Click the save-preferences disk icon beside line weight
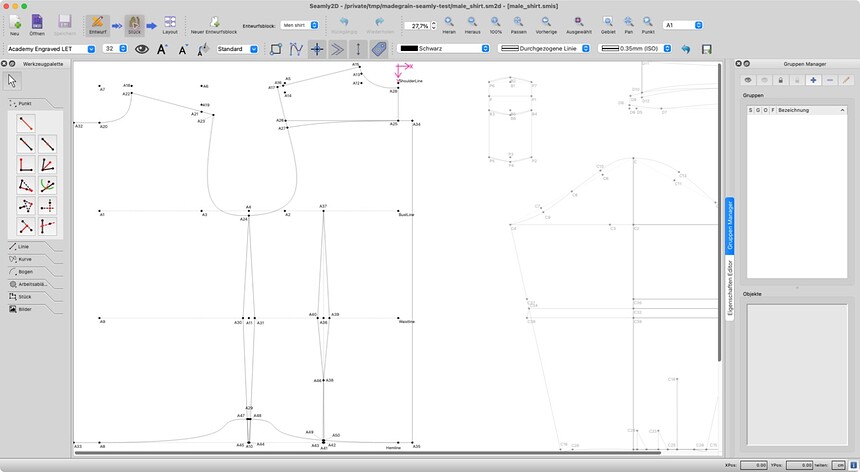The width and height of the screenshot is (860, 472). [706, 49]
